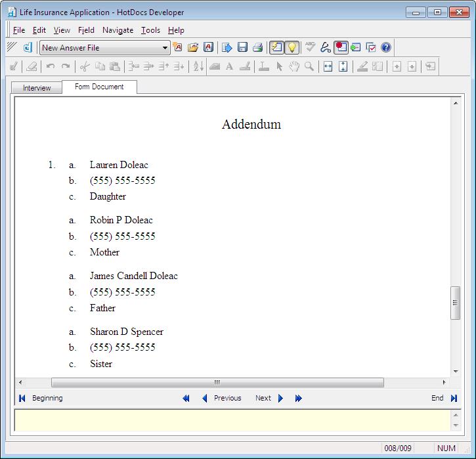Click the green arrow document icon
The image size is (476, 459).
pyautogui.click(x=355, y=47)
